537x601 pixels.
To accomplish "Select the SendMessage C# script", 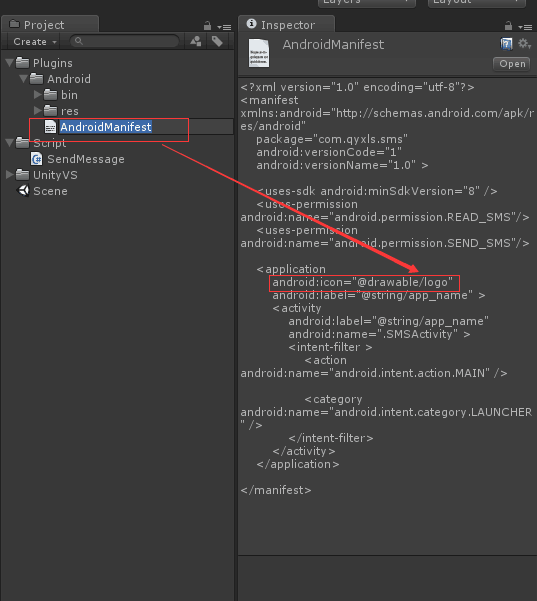I will 86,159.
